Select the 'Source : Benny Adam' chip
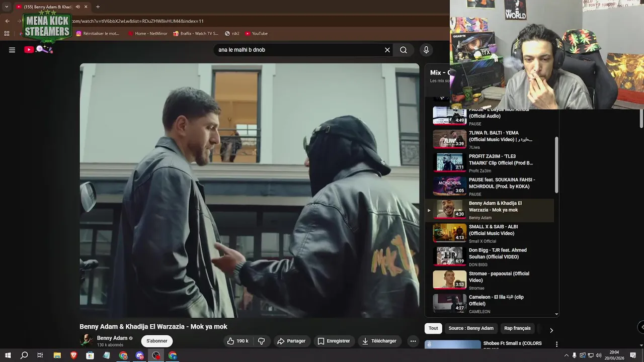The height and width of the screenshot is (362, 644). tap(471, 328)
